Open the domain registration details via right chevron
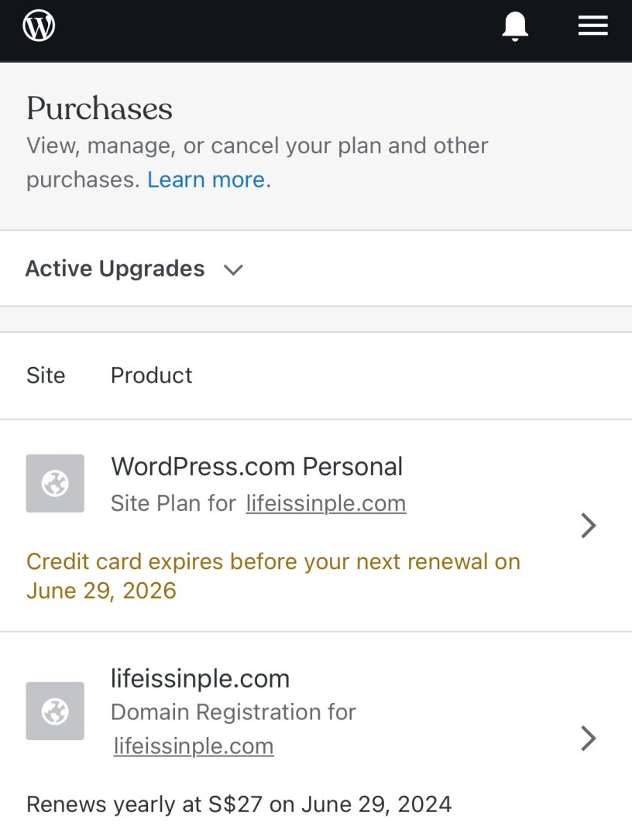The image size is (632, 840). (589, 739)
